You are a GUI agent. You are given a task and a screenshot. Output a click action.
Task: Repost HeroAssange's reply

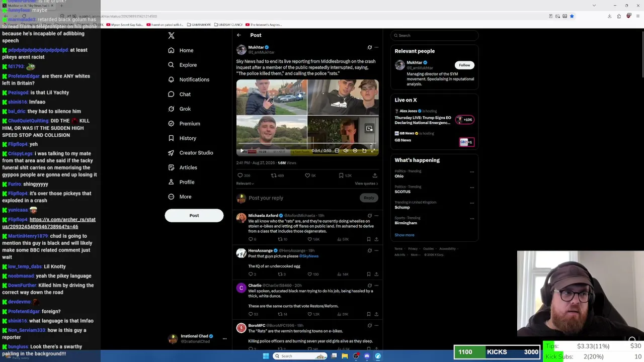[x=280, y=274]
